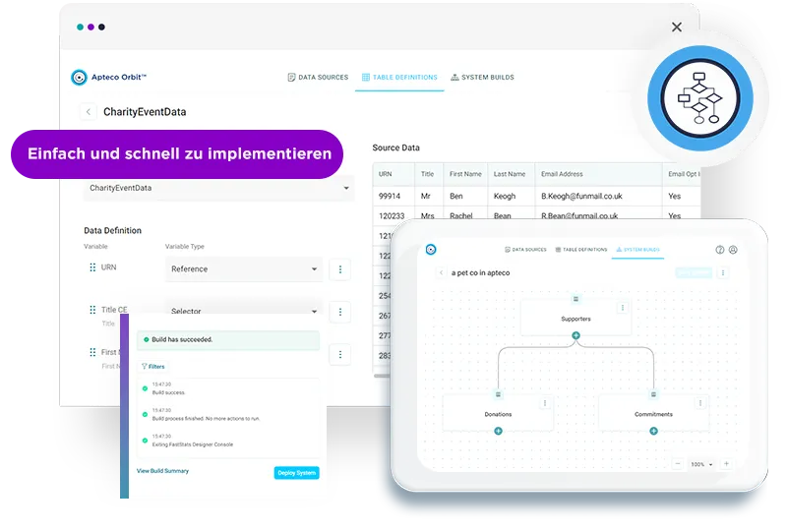The height and width of the screenshot is (532, 787).
Task: Open the user account icon on the tablet
Action: [x=733, y=250]
